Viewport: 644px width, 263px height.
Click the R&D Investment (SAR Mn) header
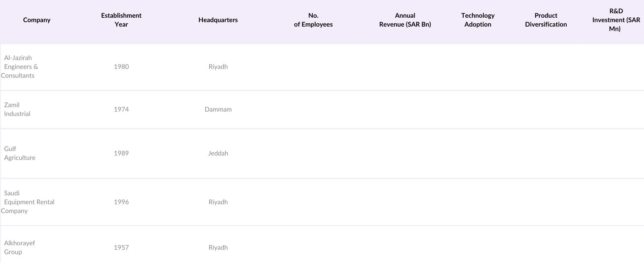pyautogui.click(x=615, y=20)
